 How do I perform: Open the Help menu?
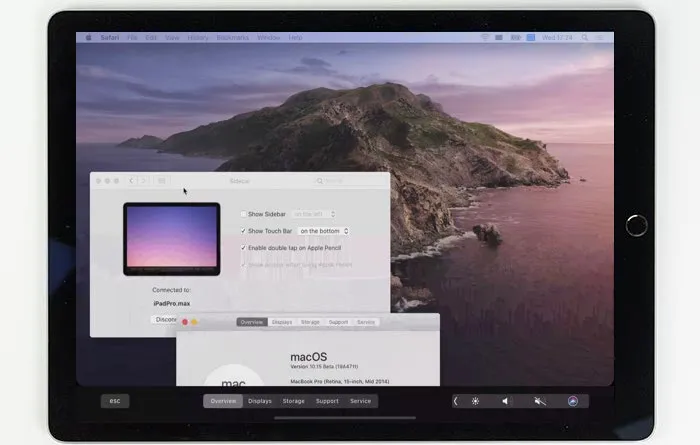[x=295, y=37]
